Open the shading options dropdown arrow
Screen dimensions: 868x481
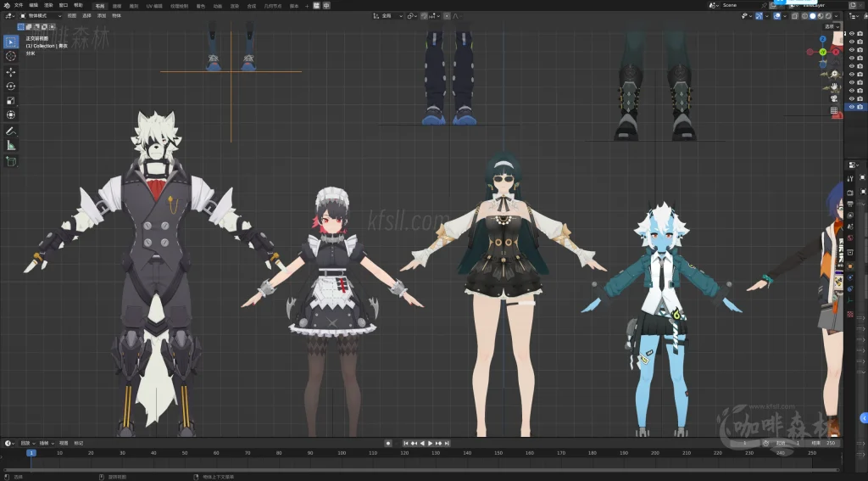click(836, 16)
